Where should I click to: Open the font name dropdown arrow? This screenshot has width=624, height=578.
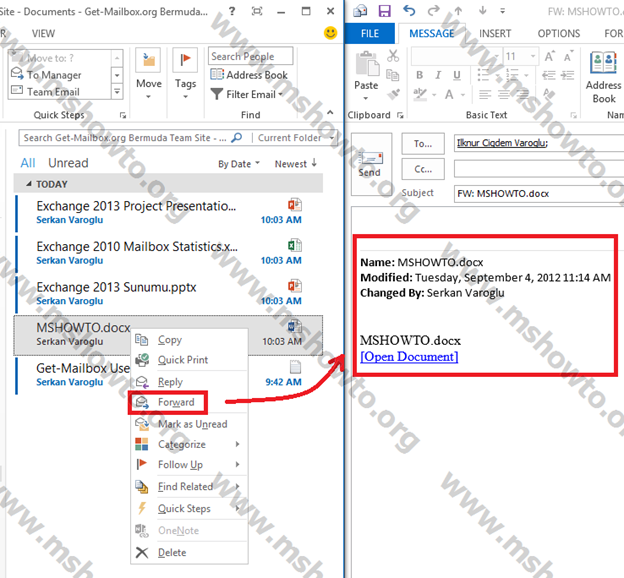coord(497,56)
